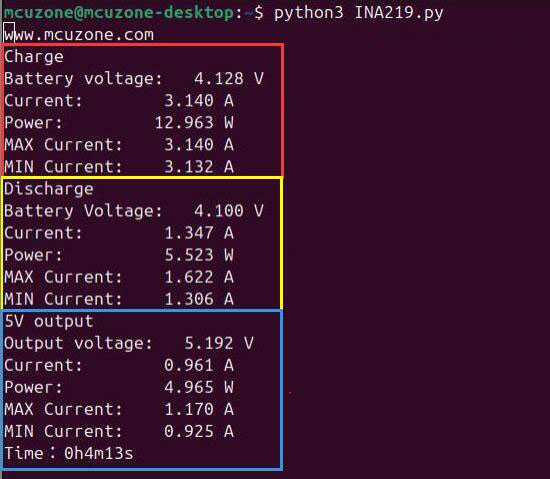The width and height of the screenshot is (550, 479).
Task: Click the 5V output MAX Current 1.170 A value
Action: [199, 410]
